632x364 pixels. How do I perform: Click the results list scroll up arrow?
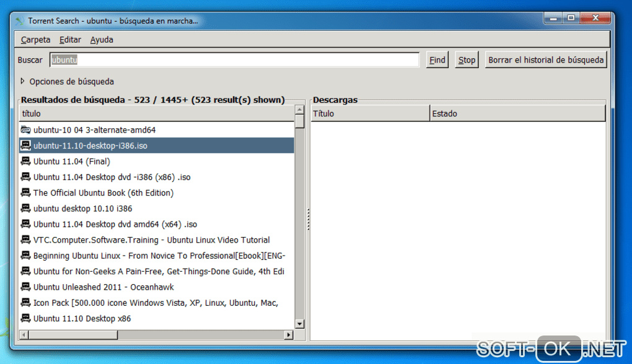(x=299, y=110)
